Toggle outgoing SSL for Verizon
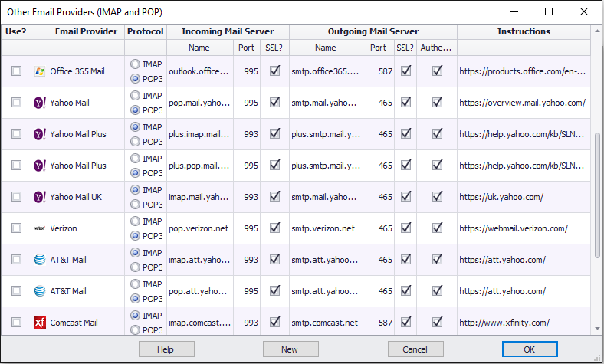Image resolution: width=604 pixels, height=364 pixels. point(405,228)
